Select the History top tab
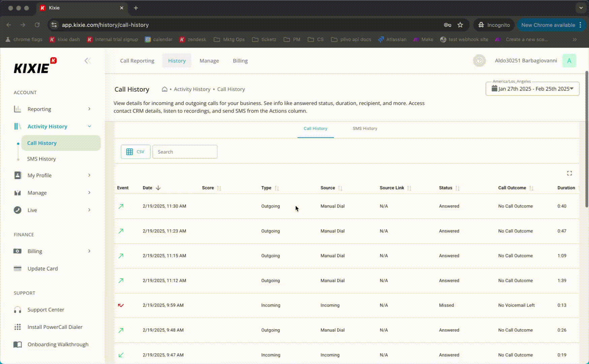The width and height of the screenshot is (589, 364). click(177, 61)
